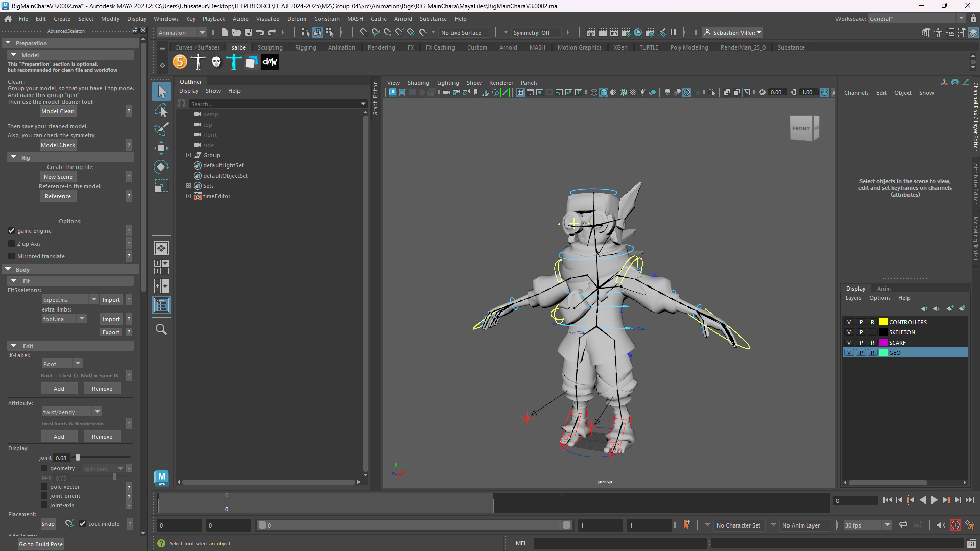Screen dimensions: 980x551
Task: Expand the Group node in the Outliner
Action: tap(188, 155)
